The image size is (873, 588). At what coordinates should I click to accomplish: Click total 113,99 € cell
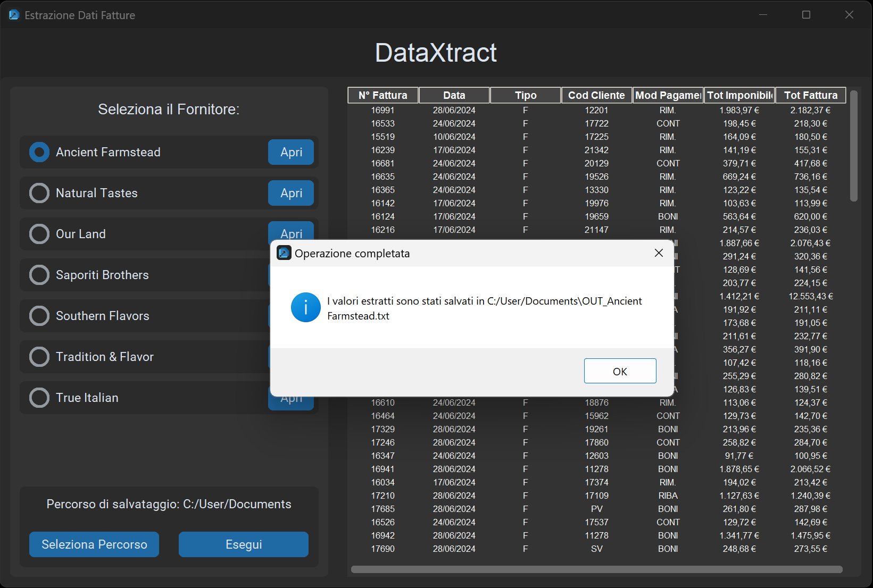click(x=811, y=203)
